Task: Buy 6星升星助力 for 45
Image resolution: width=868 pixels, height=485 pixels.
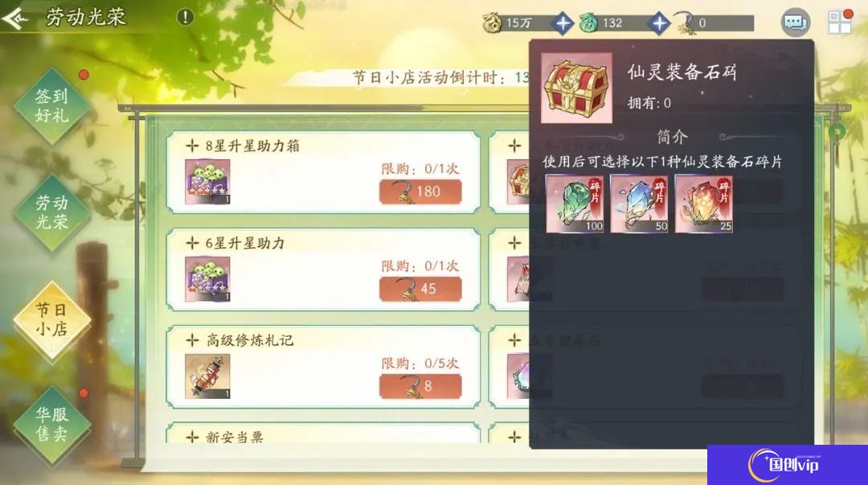Action: point(420,289)
